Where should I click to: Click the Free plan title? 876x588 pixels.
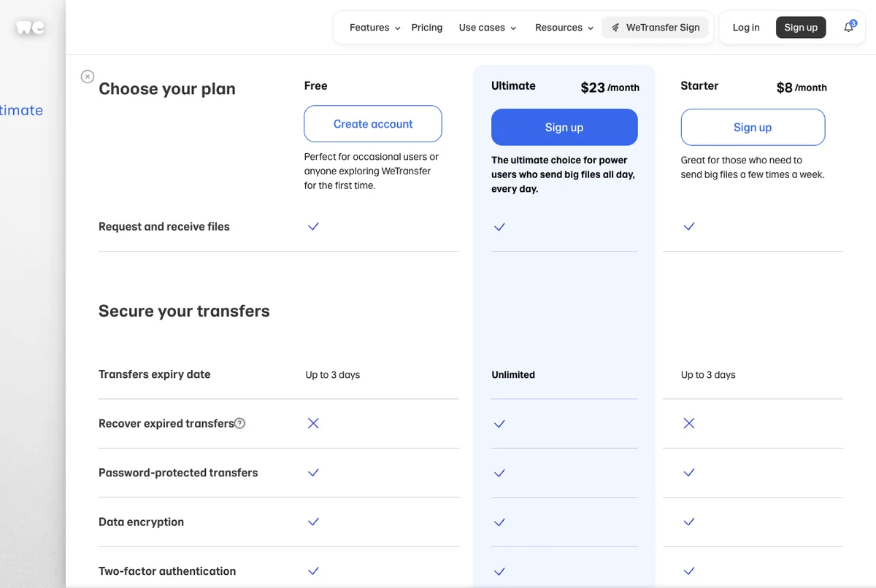click(x=315, y=86)
